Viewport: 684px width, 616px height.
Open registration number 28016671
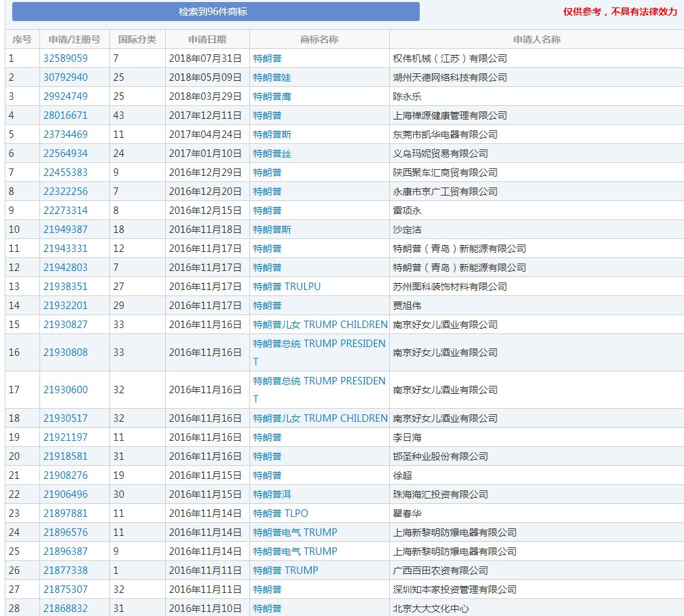point(65,115)
